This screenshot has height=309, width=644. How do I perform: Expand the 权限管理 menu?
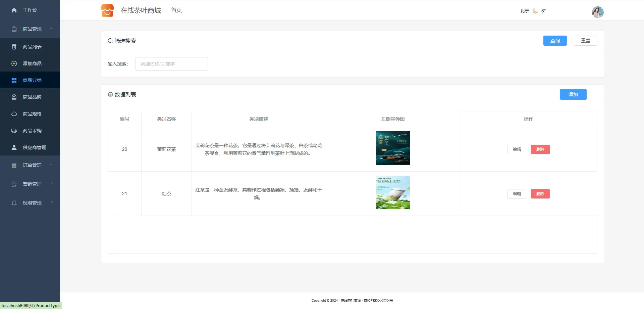pyautogui.click(x=51, y=203)
